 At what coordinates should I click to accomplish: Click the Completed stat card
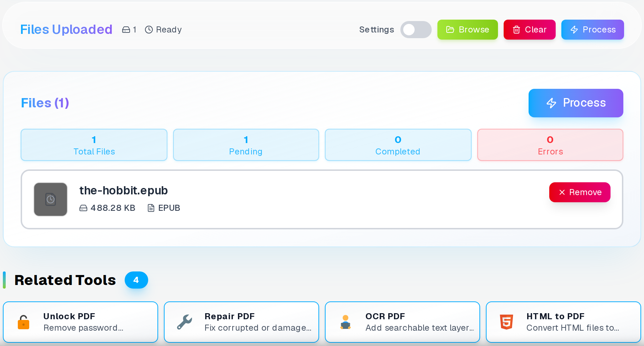tap(398, 145)
